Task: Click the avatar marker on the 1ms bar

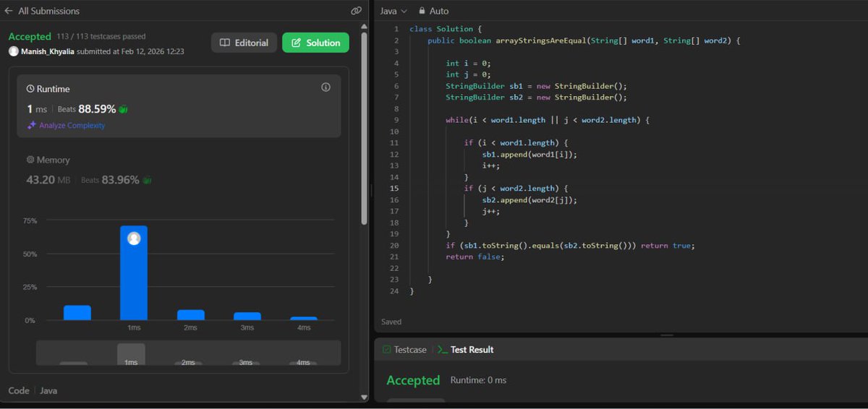Action: (134, 238)
